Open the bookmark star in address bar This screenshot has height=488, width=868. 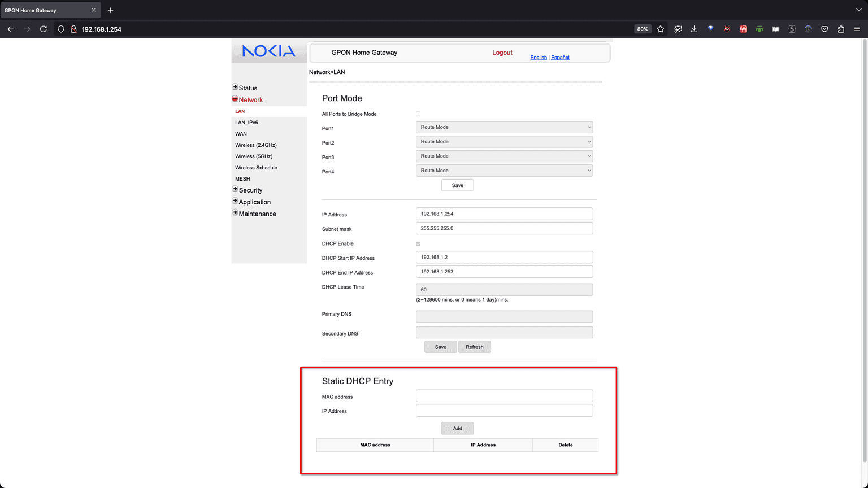click(661, 29)
